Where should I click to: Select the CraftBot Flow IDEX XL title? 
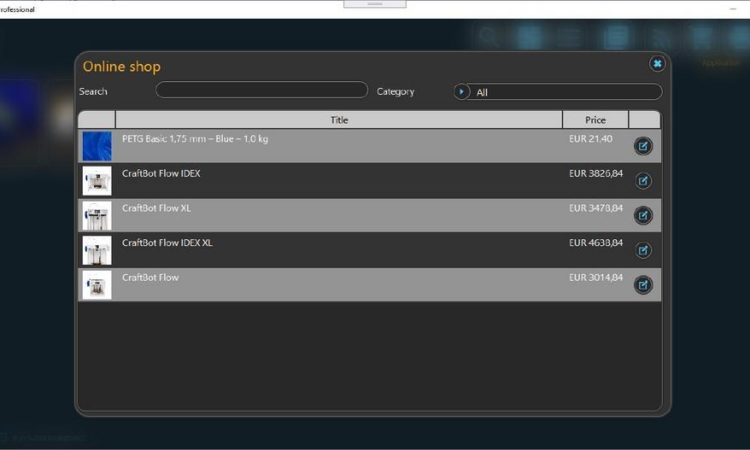pos(167,243)
